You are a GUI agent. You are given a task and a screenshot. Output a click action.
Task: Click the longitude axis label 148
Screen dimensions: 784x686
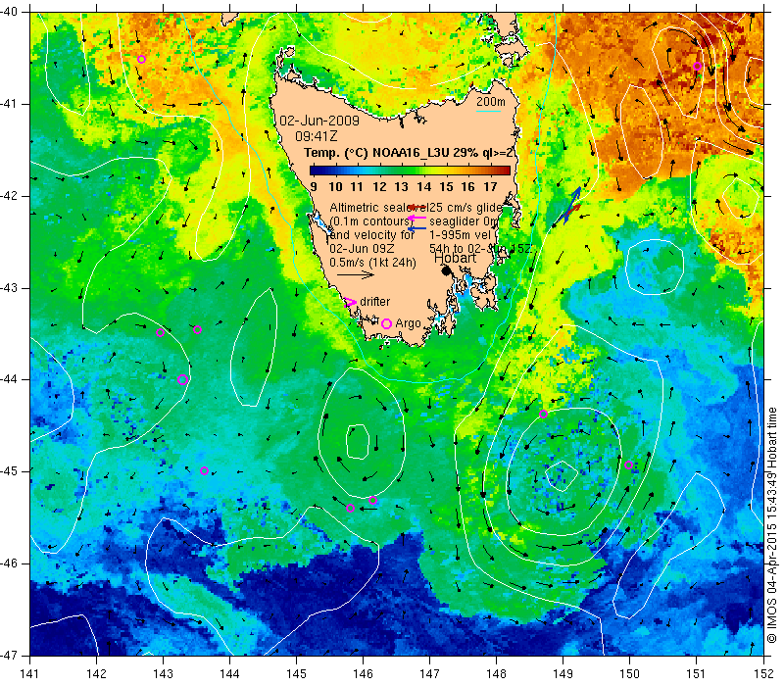tap(496, 673)
